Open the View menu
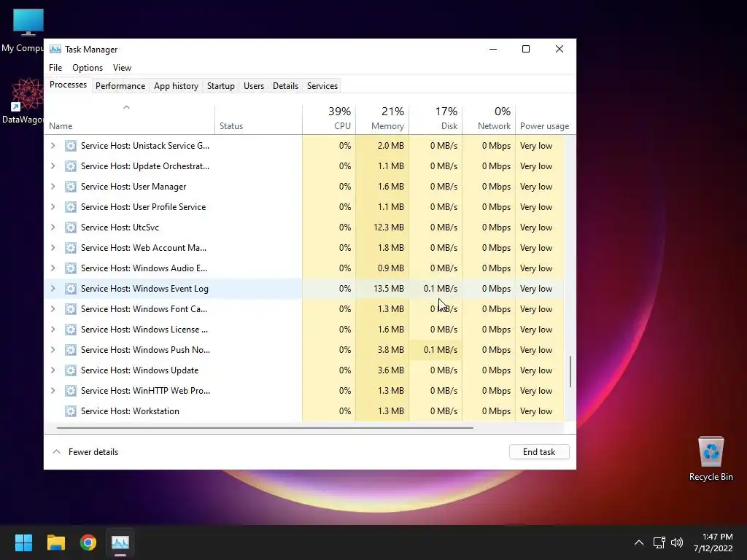Screen dimensions: 747x560 122,68
